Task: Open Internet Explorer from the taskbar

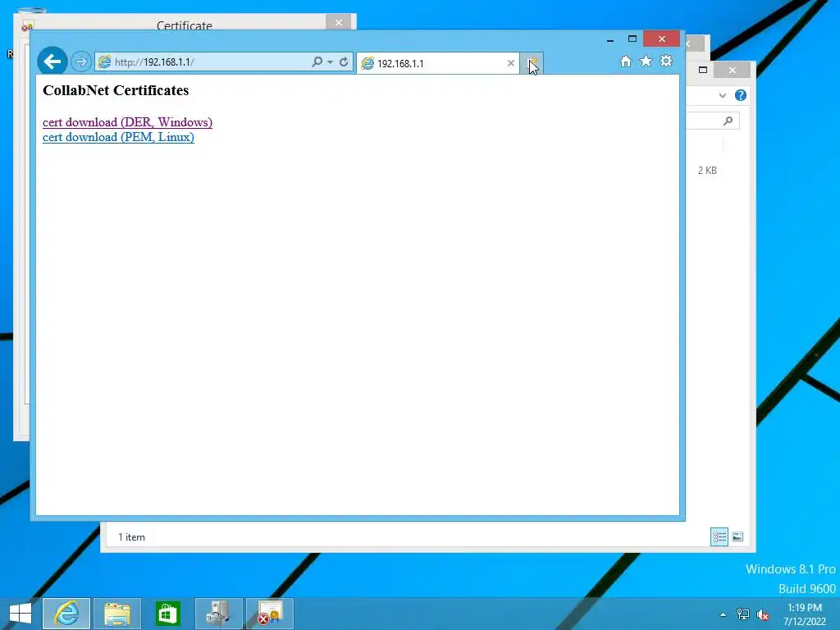Action: [66, 614]
